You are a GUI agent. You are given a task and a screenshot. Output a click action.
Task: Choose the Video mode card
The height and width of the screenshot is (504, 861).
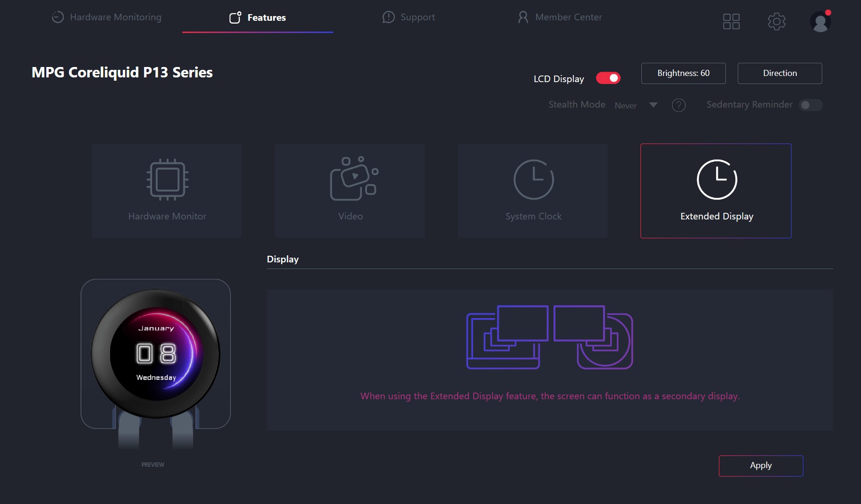[350, 191]
